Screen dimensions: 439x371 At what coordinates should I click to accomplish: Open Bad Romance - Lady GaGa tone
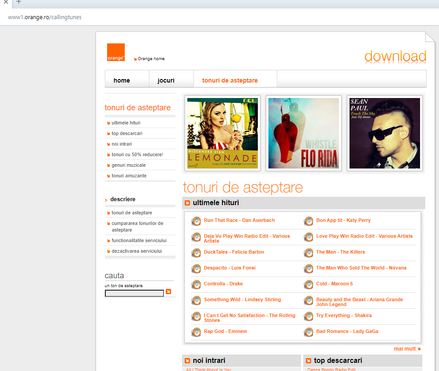(x=347, y=331)
